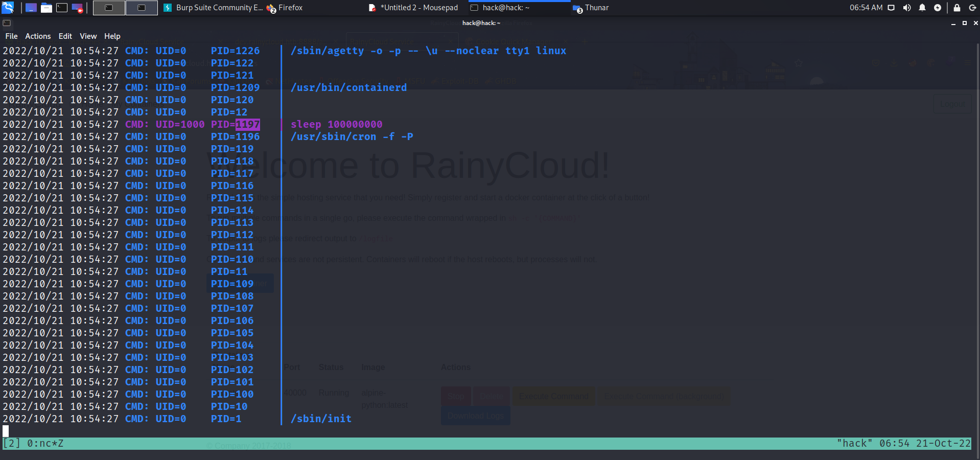Switch to the second workspace in the pager
The height and width of the screenshot is (460, 980).
pyautogui.click(x=142, y=8)
